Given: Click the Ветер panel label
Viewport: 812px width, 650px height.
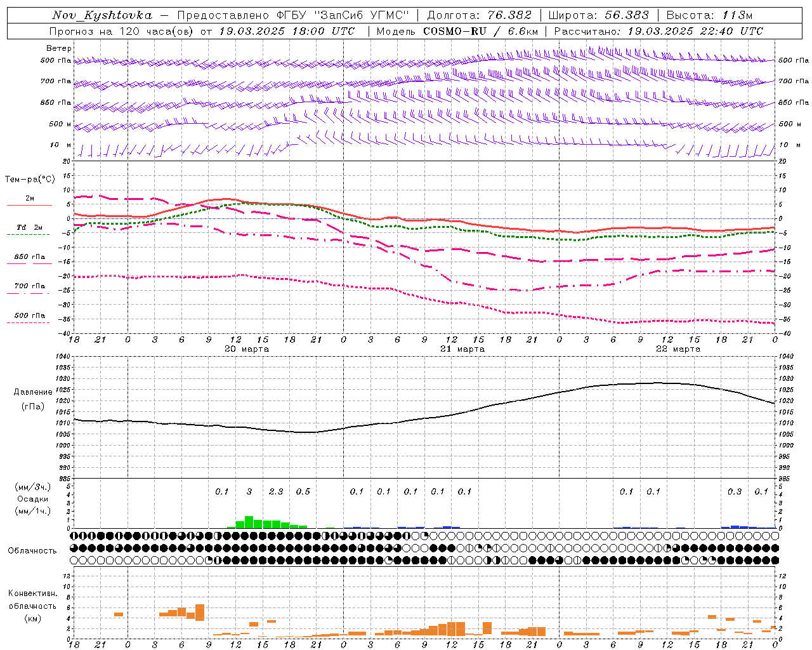Looking at the screenshot, I should 59,48.
